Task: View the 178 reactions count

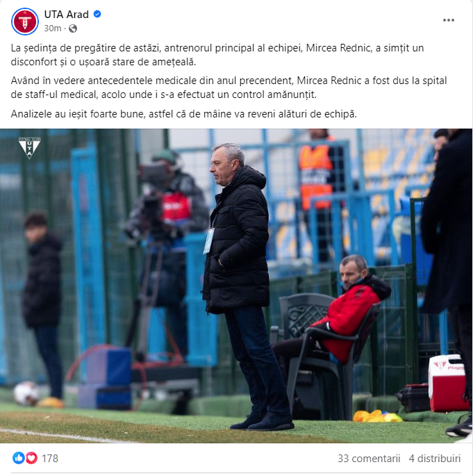Action: click(50, 458)
